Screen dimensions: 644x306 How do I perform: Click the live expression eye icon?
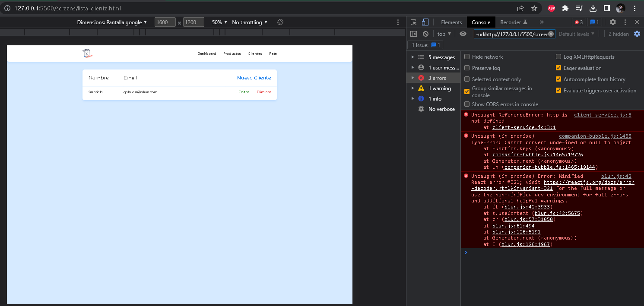click(463, 34)
